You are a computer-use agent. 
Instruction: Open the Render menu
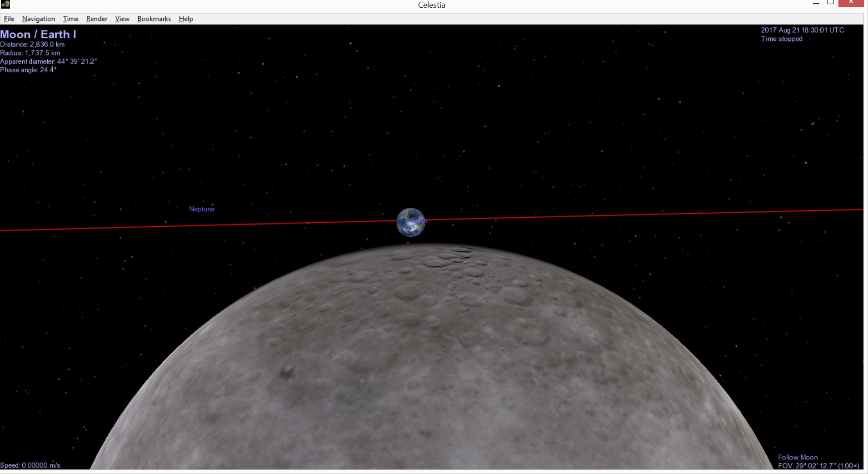coord(97,19)
